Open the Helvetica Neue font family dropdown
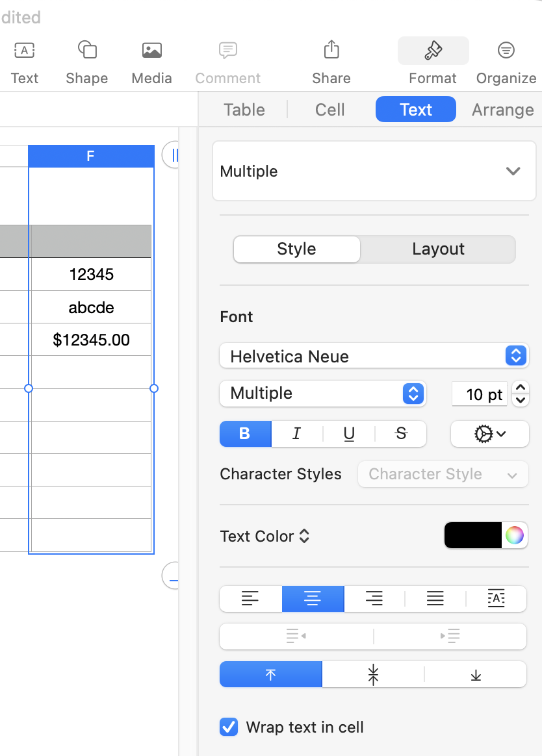The image size is (542, 756). pos(374,356)
